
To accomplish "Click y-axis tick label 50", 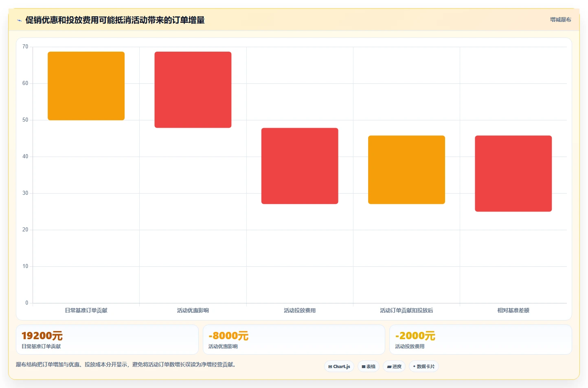I will [25, 120].
